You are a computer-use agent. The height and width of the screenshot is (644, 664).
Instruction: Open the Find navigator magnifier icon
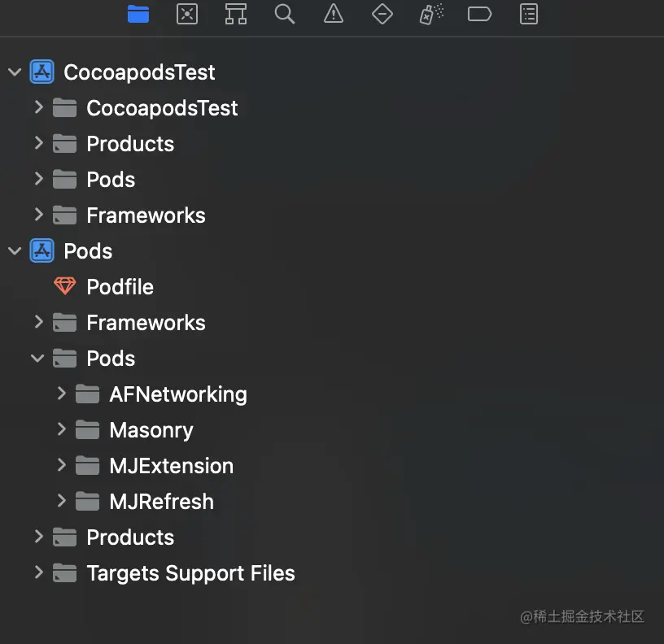click(x=285, y=14)
